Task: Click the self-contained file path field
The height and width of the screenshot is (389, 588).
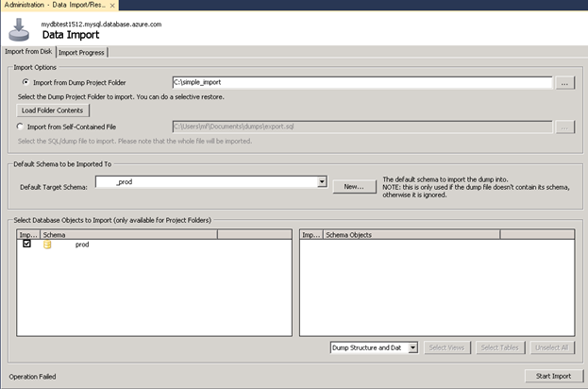Action: coord(362,127)
